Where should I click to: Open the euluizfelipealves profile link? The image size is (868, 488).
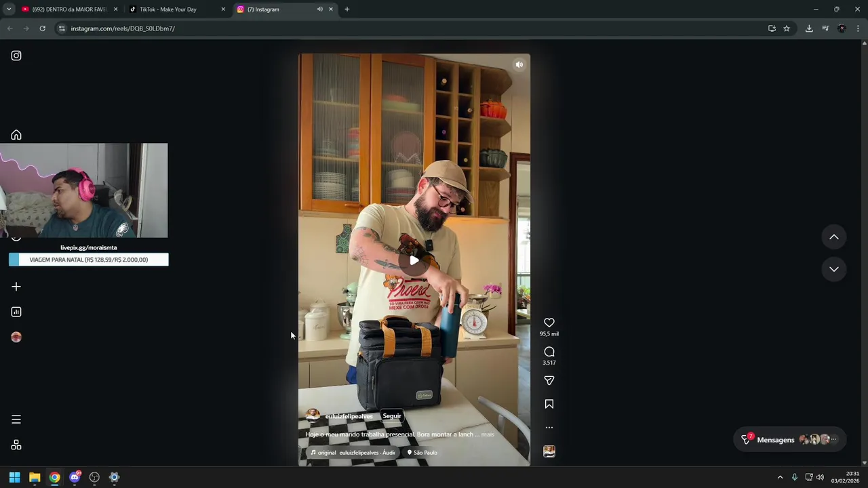click(x=349, y=416)
